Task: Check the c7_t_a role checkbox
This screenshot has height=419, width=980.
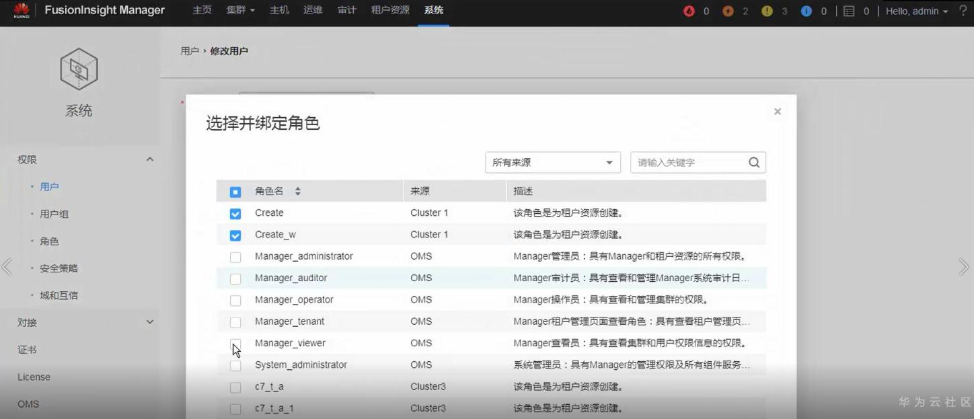Action: point(235,387)
